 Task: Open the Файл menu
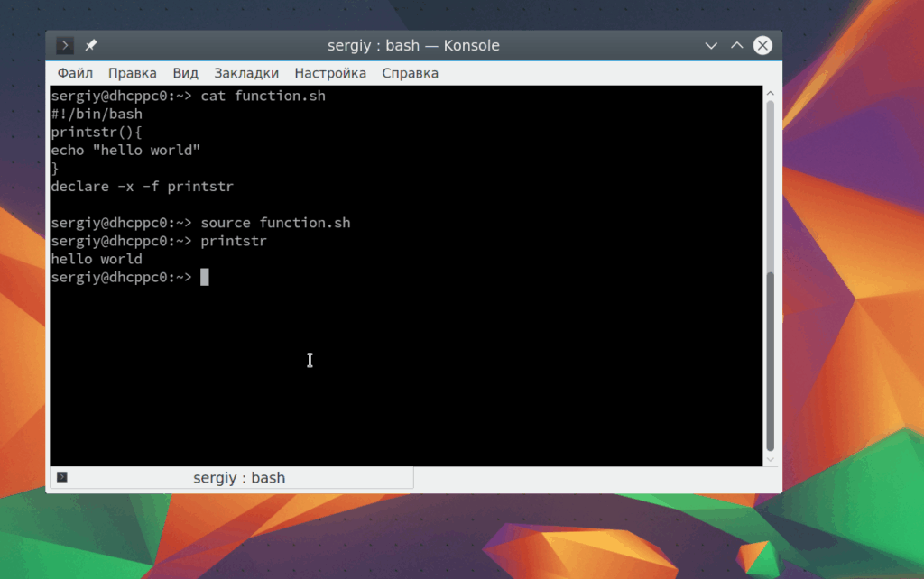coord(75,73)
